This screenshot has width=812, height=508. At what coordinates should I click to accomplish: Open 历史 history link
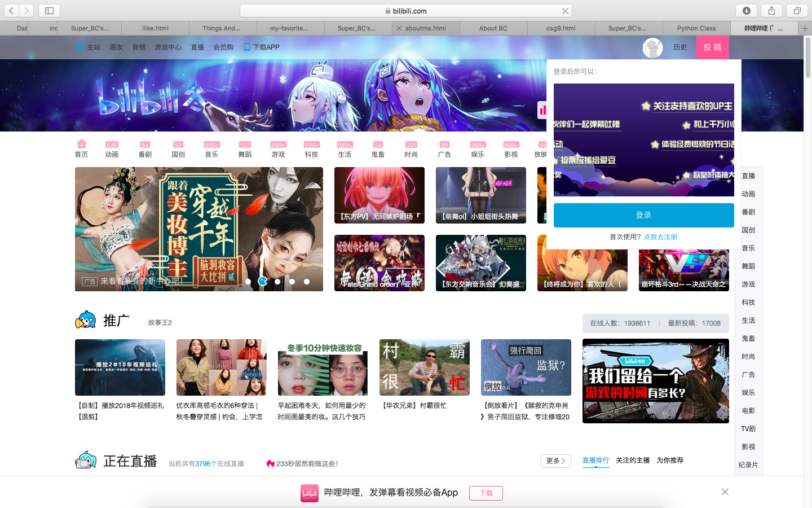point(680,47)
